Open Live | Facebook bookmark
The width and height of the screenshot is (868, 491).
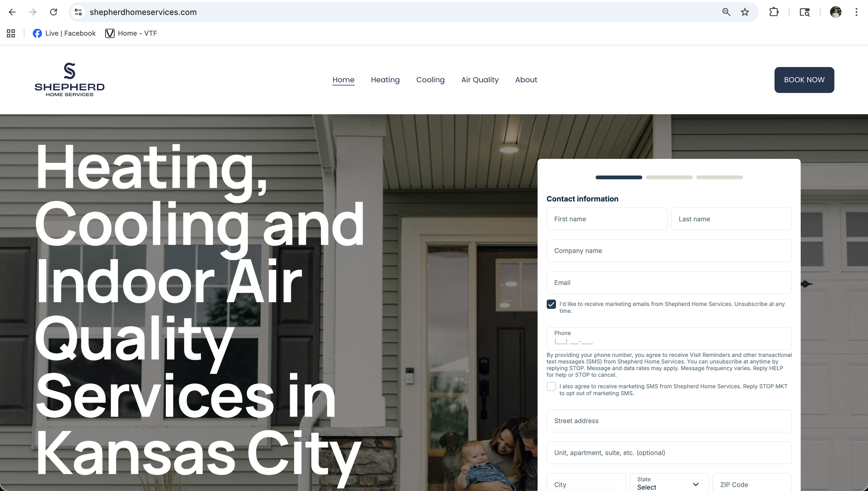click(x=64, y=33)
